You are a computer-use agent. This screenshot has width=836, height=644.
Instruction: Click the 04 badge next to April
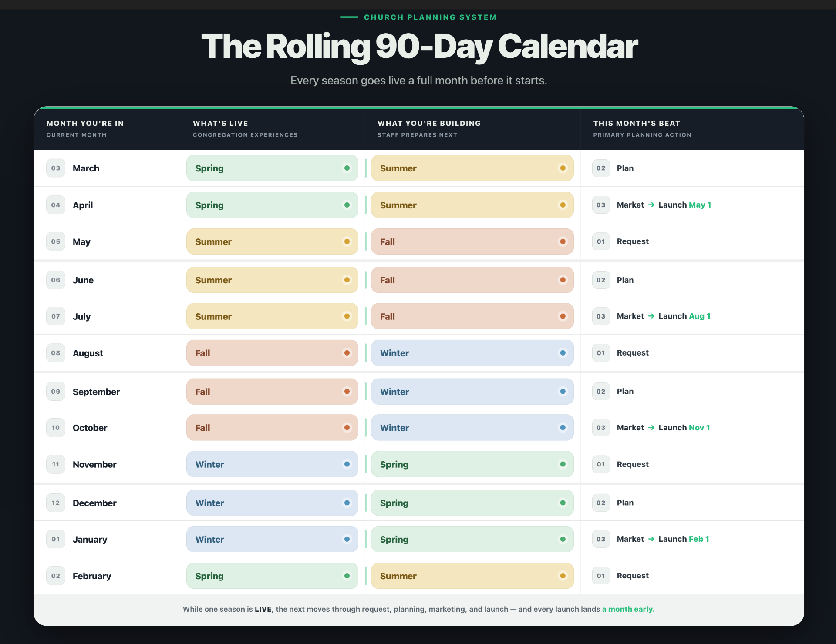coord(56,205)
